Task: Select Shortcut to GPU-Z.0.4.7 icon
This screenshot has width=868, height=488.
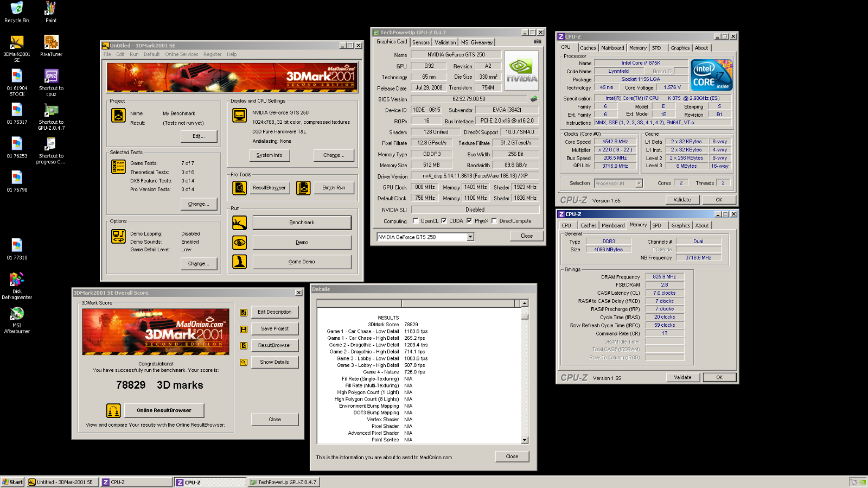Action: pyautogui.click(x=51, y=117)
